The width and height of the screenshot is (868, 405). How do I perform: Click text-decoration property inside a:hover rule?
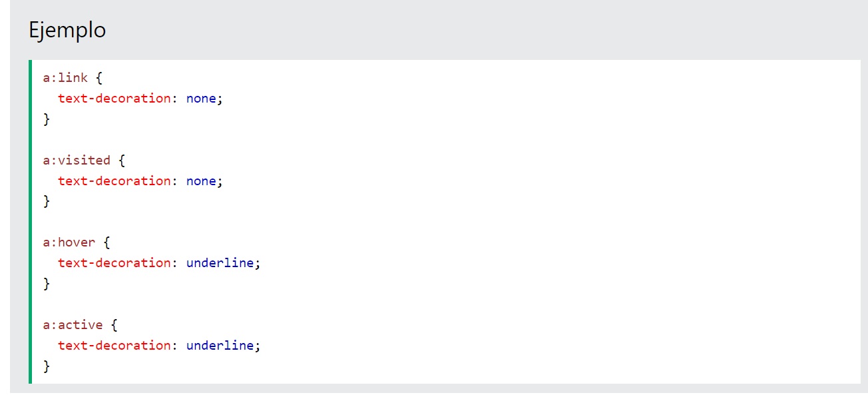coord(114,262)
